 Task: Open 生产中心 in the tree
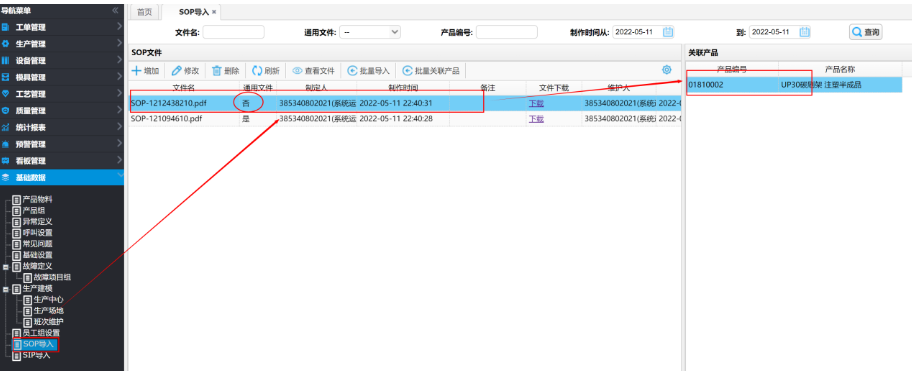click(x=49, y=299)
